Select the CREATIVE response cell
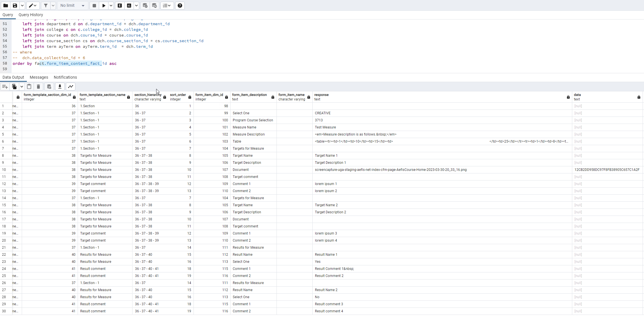 pyautogui.click(x=323, y=113)
